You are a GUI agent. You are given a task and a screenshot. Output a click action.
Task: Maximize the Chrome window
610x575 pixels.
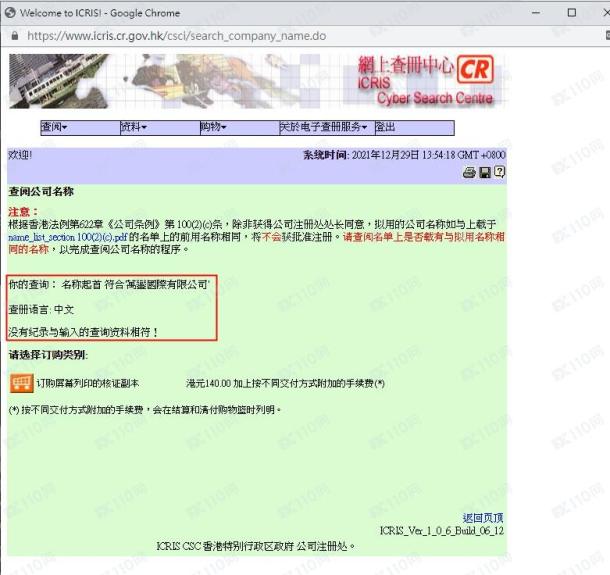[x=572, y=13]
